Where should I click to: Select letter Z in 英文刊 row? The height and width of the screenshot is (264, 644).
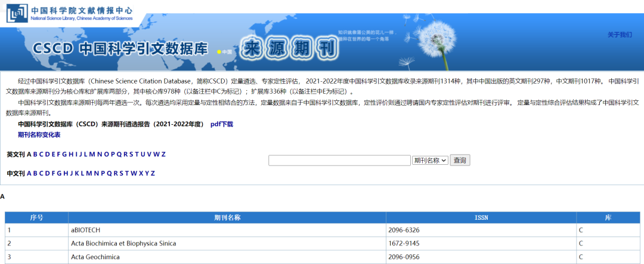[163, 154]
